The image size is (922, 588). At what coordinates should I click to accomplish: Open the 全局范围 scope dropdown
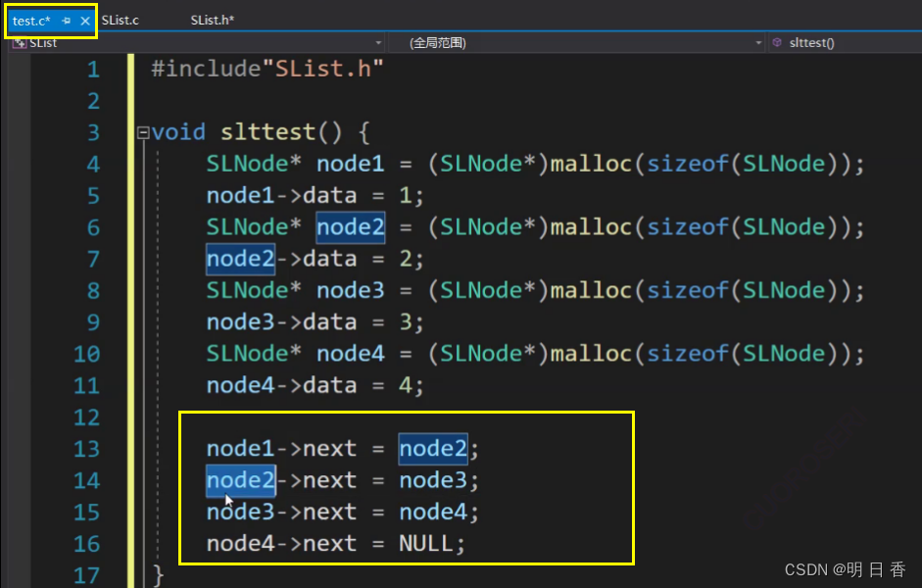pos(758,43)
